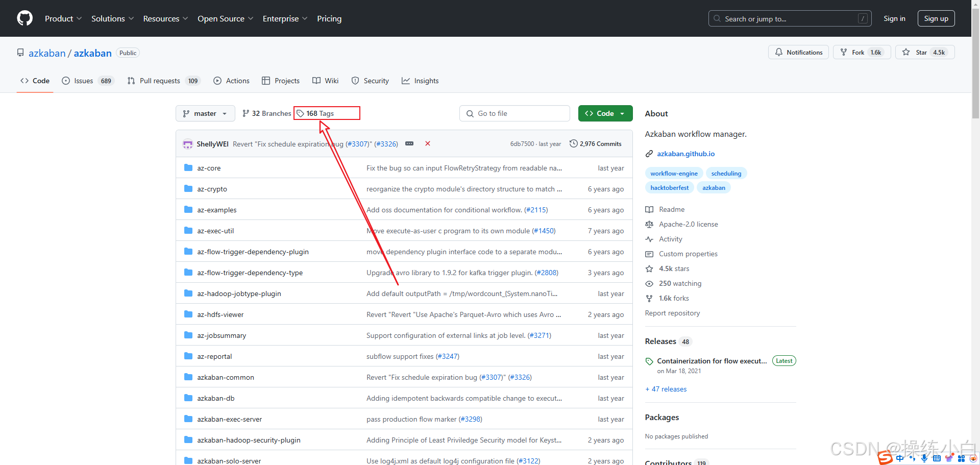Open the ellipsis commit details icon
The width and height of the screenshot is (980, 465).
tap(409, 144)
